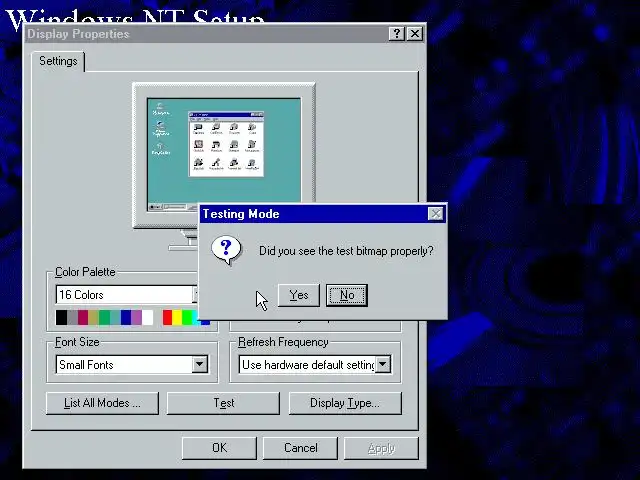Click the question mark icon in Testing Mode
The image size is (640, 480).
[226, 250]
